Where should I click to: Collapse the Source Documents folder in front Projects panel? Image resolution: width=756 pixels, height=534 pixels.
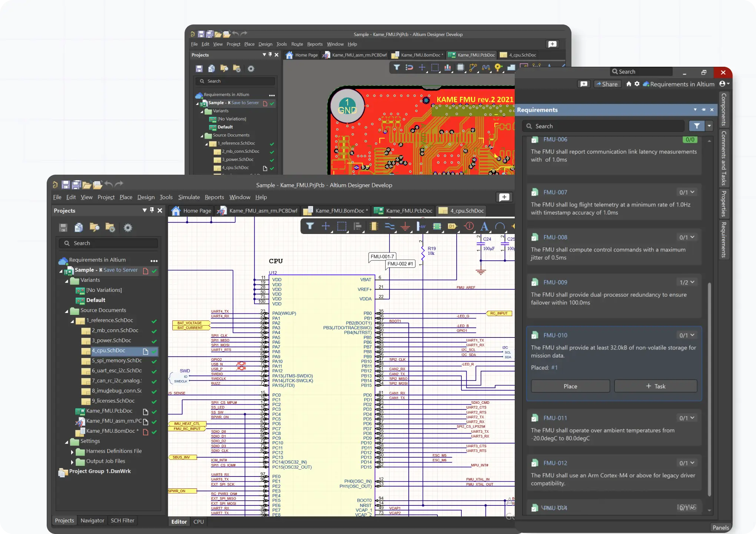67,311
